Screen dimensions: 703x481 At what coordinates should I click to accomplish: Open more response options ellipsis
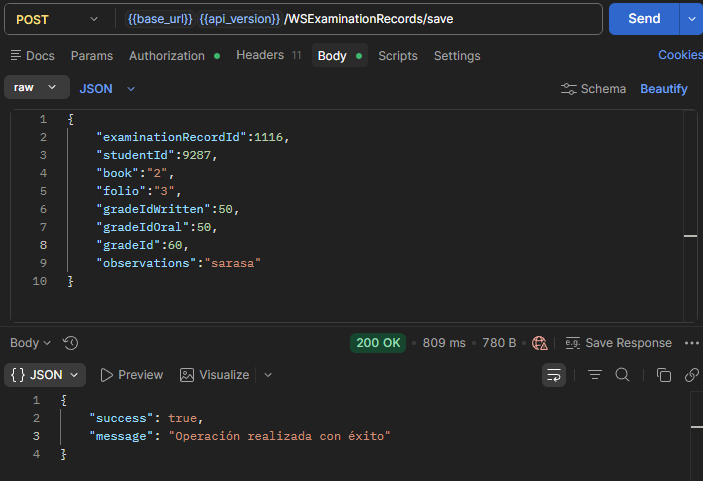coord(692,343)
